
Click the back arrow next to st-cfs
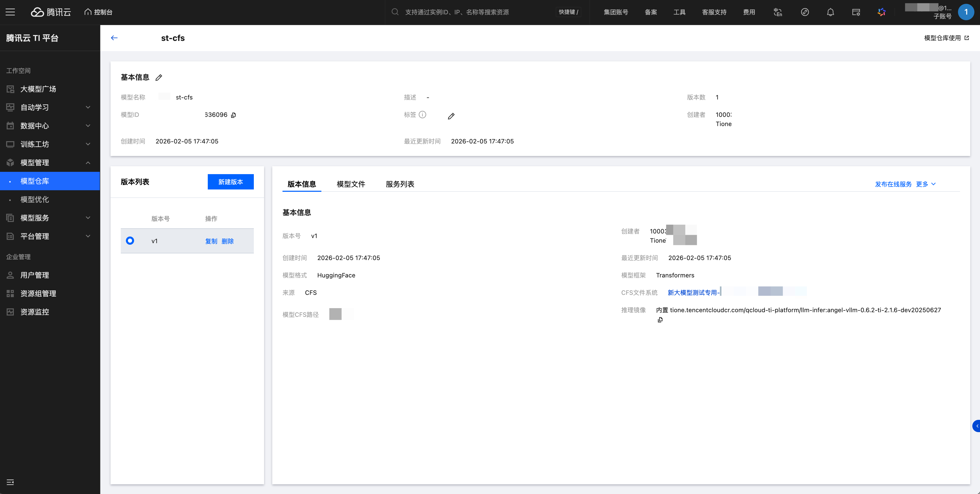[114, 38]
